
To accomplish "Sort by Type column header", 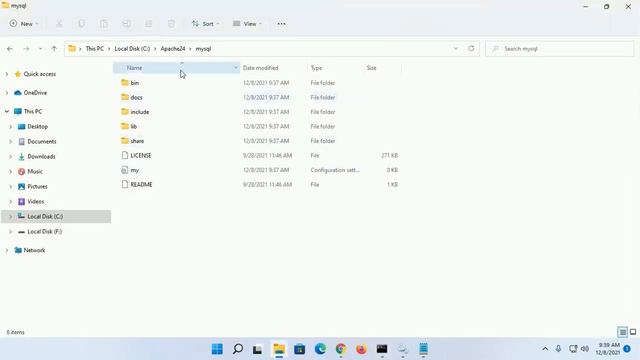I will click(x=316, y=68).
